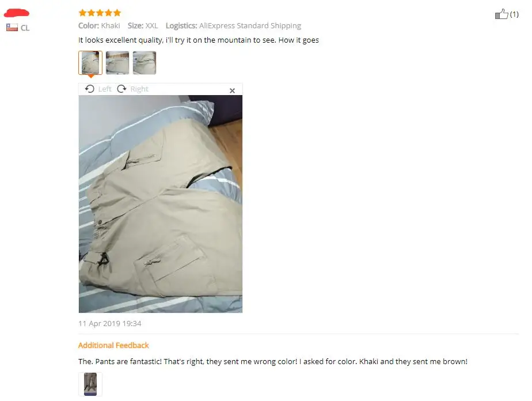Close the enlarged photo viewer
532x401 pixels.
[232, 90]
